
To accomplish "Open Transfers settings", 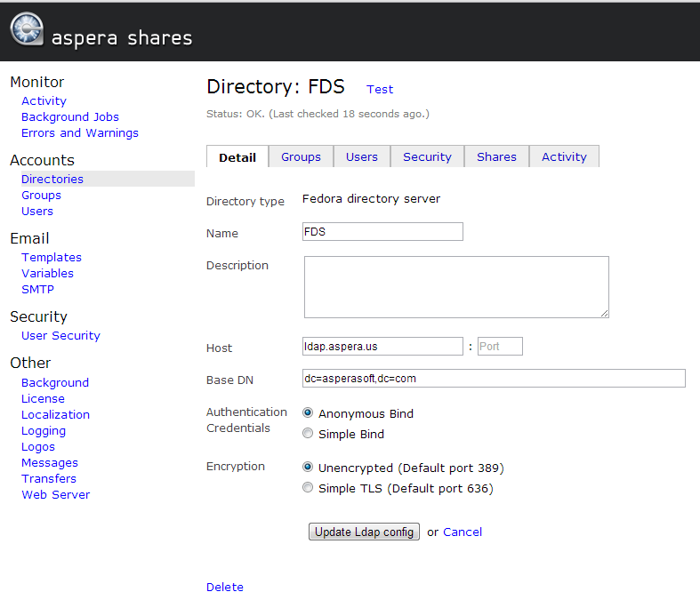I will point(49,478).
